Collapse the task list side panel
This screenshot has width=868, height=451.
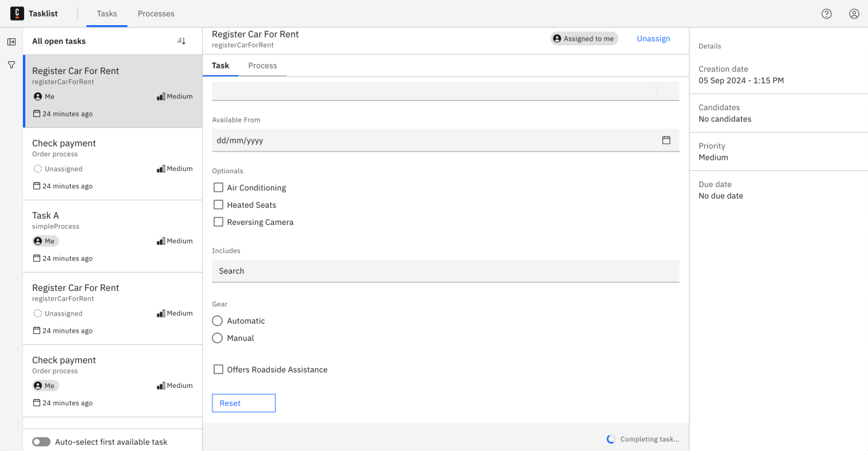click(11, 42)
